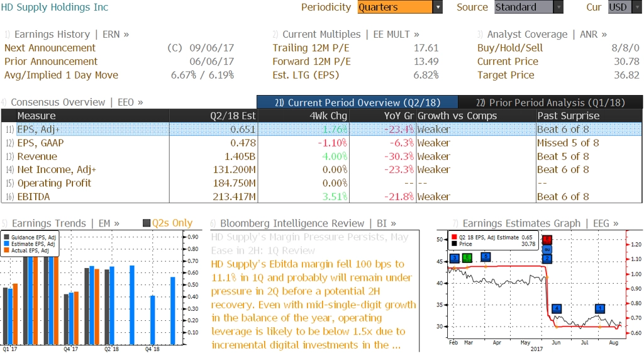Open Earnings Trends EM section link
This screenshot has width=644, height=353.
click(61, 223)
